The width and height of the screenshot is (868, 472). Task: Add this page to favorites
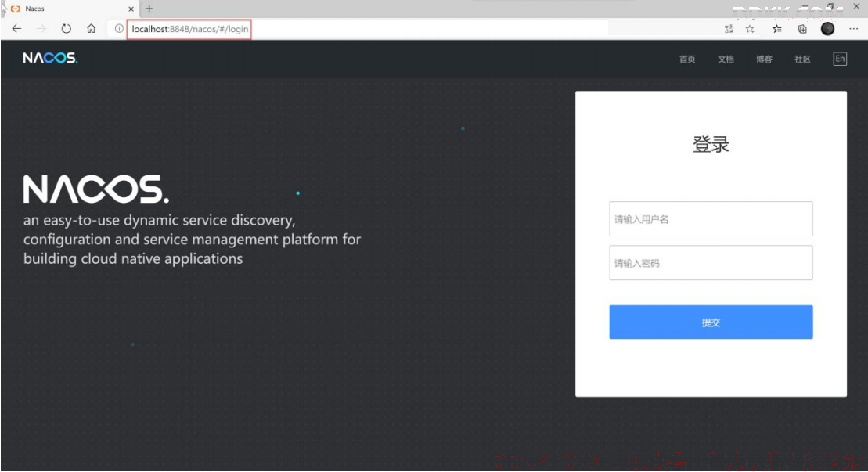[x=750, y=29]
